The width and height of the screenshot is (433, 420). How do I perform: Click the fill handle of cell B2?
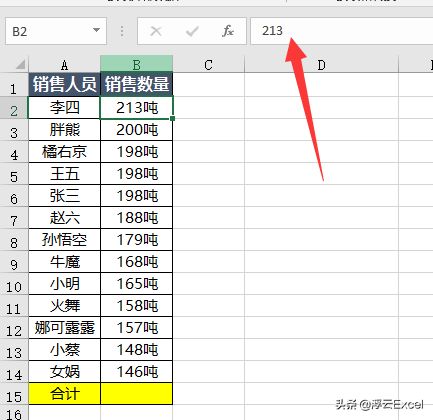tap(172, 119)
